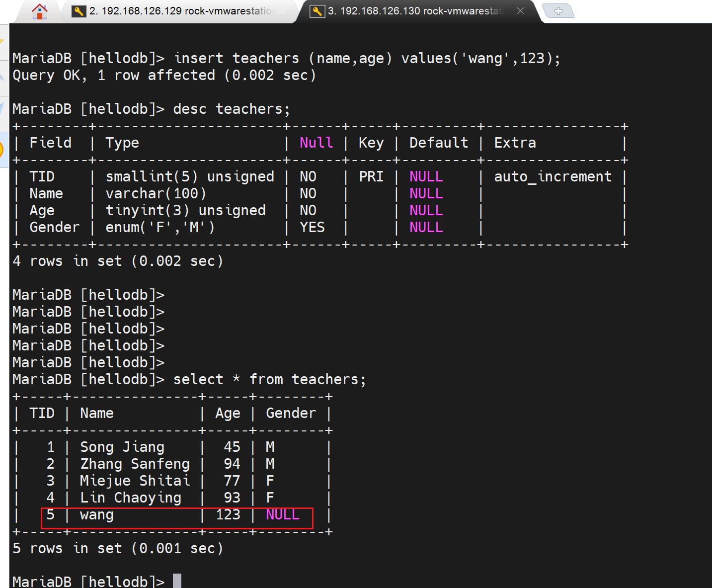Click the magenta 'Null' column header

(316, 143)
